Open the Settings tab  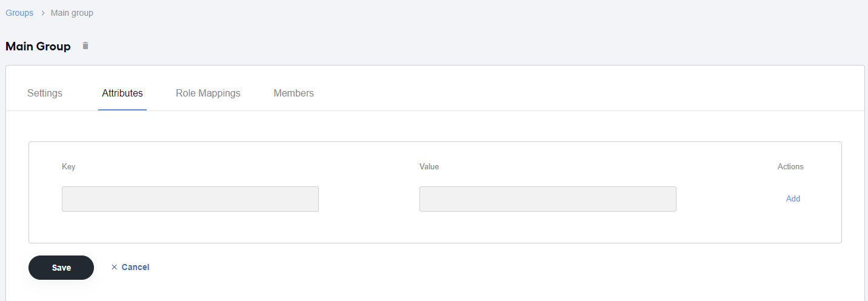click(45, 93)
